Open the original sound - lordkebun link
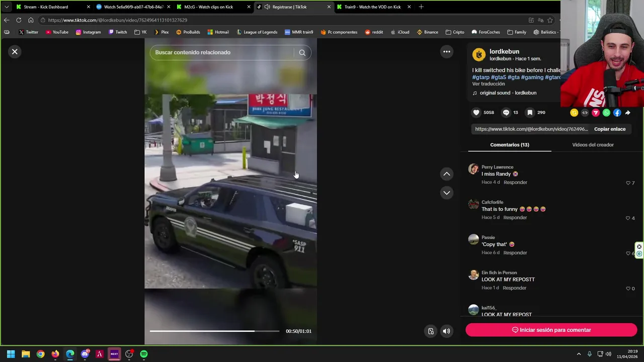The image size is (644, 362). pos(508,93)
